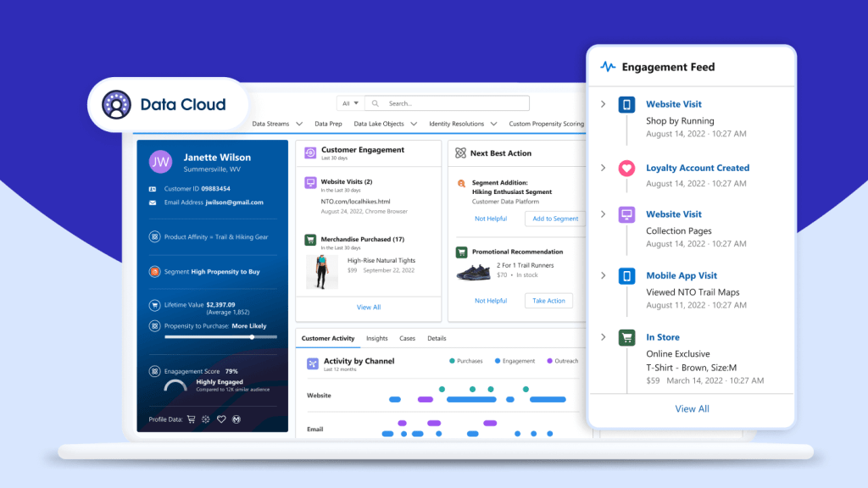Open the All search scope dropdown
This screenshot has height=488, width=868.
350,103
